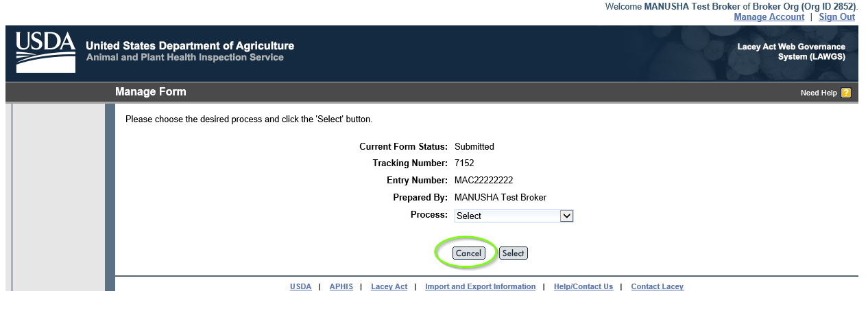
Task: Open the APHIS footer link
Action: click(x=341, y=287)
